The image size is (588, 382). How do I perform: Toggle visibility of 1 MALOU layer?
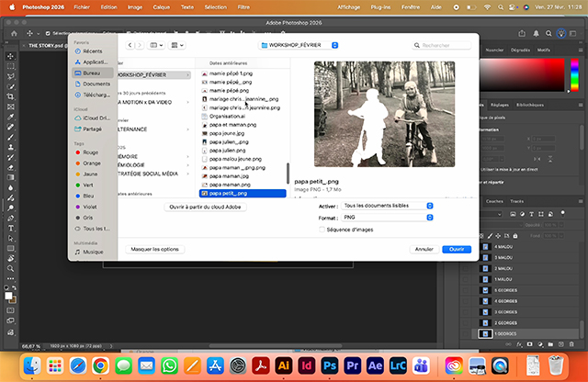tap(466, 279)
